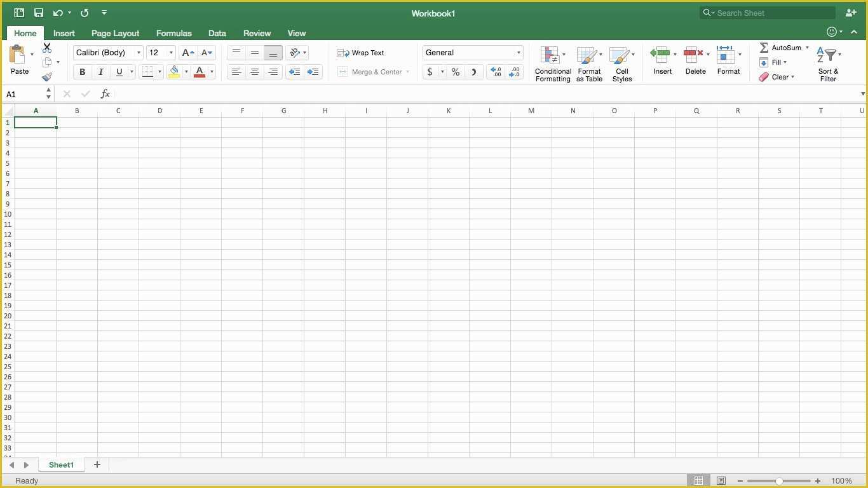This screenshot has width=868, height=488.
Task: Click the Paste clipboard icon
Action: (18, 54)
